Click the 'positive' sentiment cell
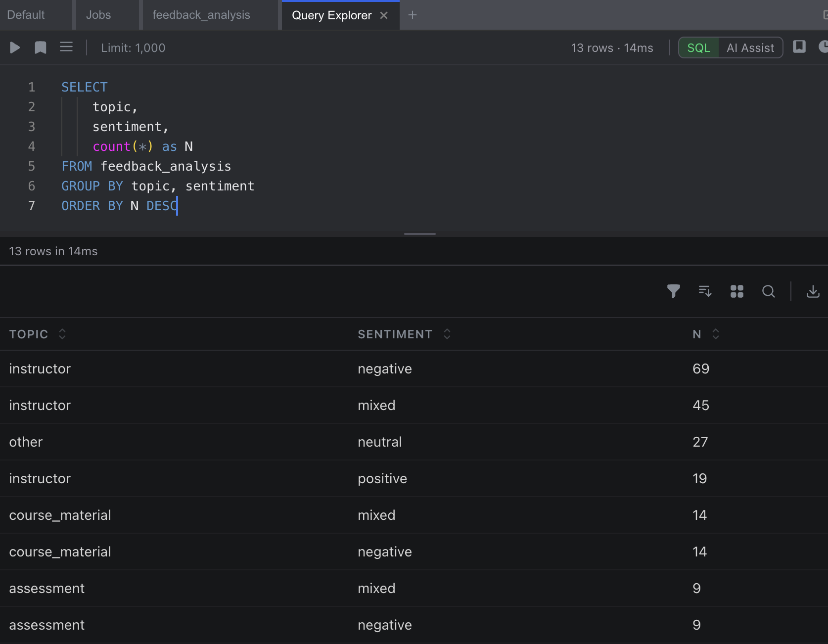 [382, 479]
